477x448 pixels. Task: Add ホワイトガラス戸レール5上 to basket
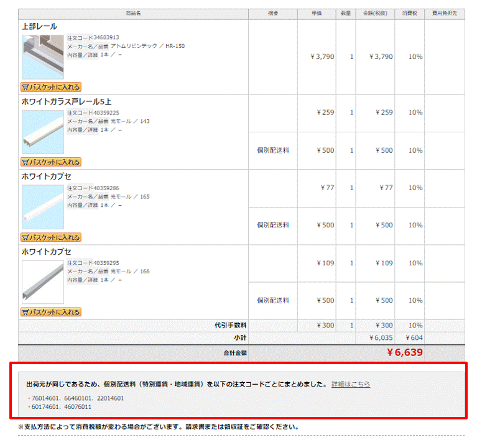pos(51,162)
